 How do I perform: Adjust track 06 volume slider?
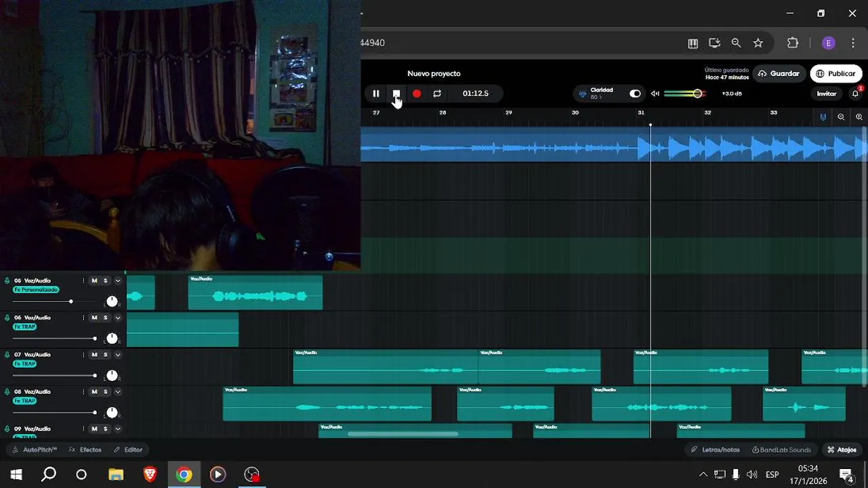coord(54,338)
